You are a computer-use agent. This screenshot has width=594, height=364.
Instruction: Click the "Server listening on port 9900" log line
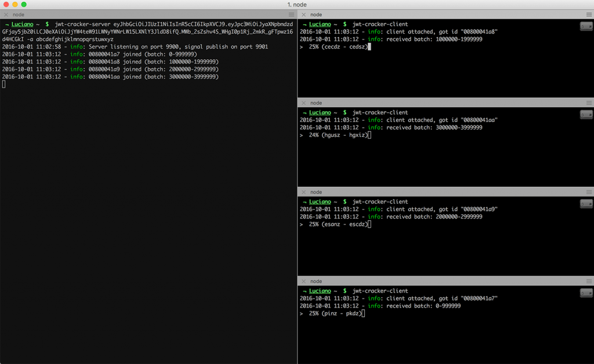click(135, 47)
